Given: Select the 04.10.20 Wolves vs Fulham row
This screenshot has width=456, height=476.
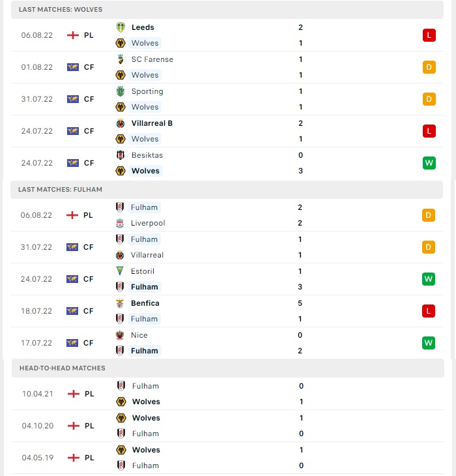Looking at the screenshot, I should coord(228,426).
